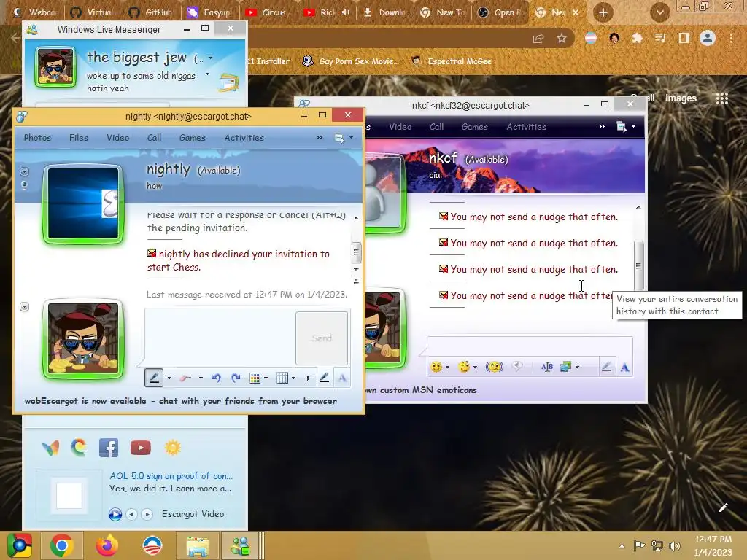This screenshot has width=747, height=560.
Task: Open display name dropdown in Messenger main window
Action: 211,58
